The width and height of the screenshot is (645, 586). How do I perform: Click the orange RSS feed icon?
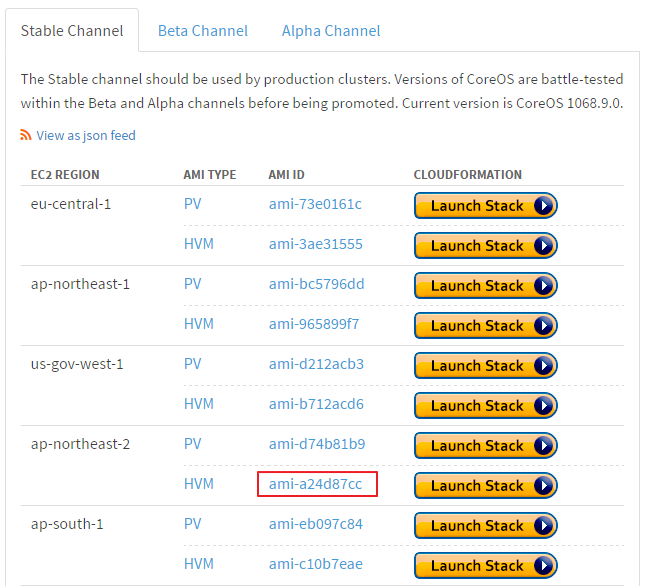click(26, 135)
